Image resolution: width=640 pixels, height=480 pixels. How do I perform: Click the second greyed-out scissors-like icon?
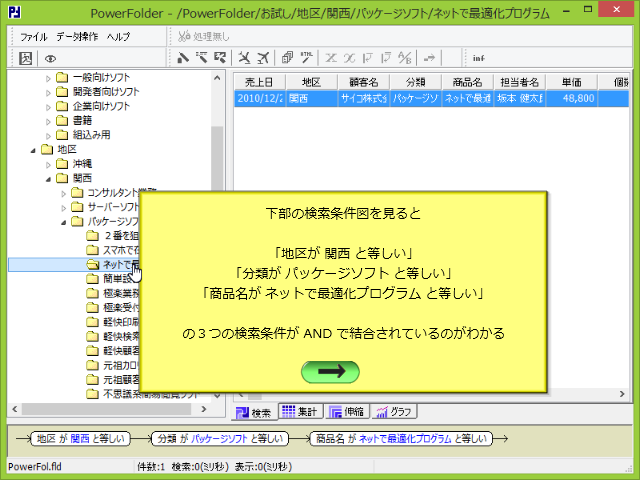[349, 58]
